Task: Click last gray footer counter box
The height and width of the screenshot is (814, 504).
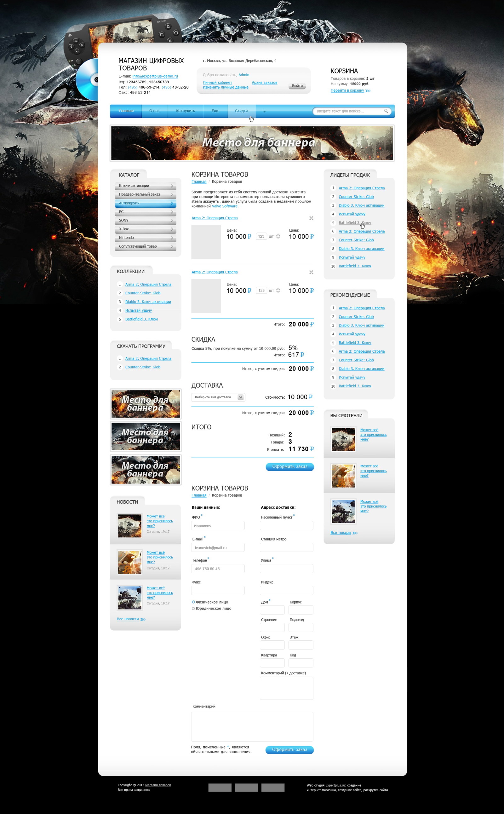Action: (x=273, y=788)
